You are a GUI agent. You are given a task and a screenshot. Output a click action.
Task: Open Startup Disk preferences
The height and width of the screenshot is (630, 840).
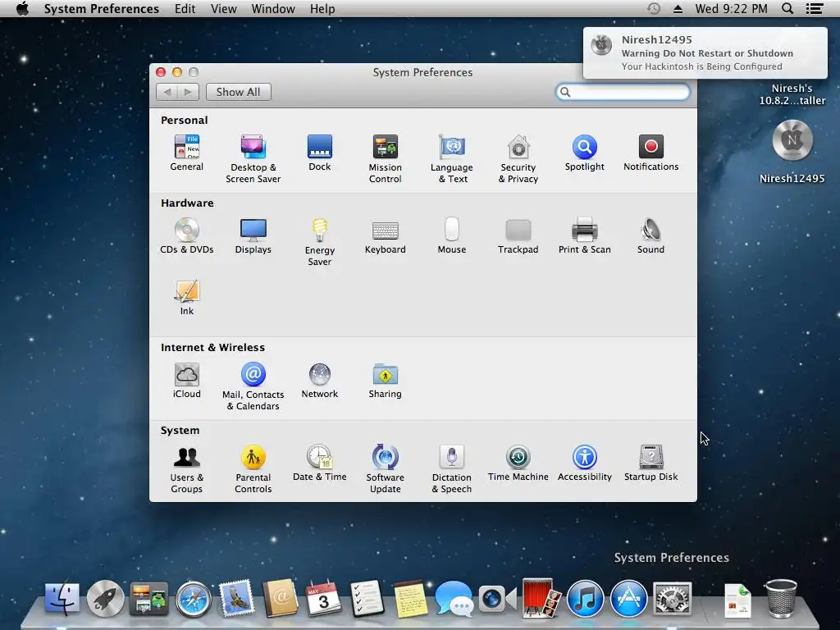pyautogui.click(x=651, y=464)
